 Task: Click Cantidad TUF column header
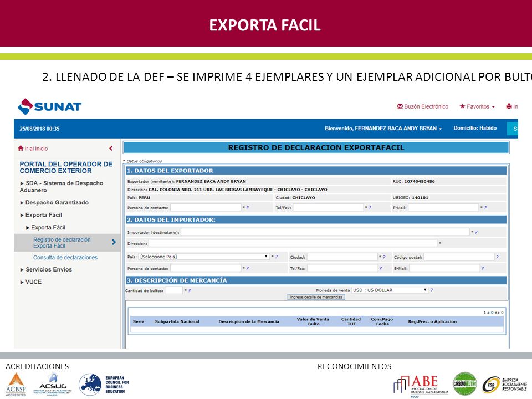pyautogui.click(x=351, y=321)
